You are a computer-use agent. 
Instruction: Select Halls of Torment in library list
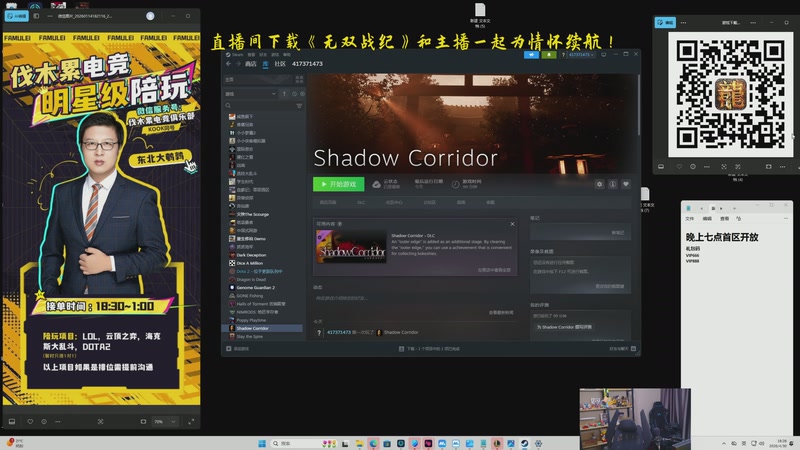[x=261, y=304]
